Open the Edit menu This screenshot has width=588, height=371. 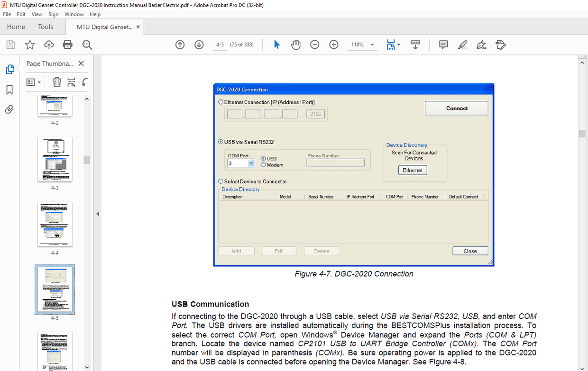coord(21,14)
